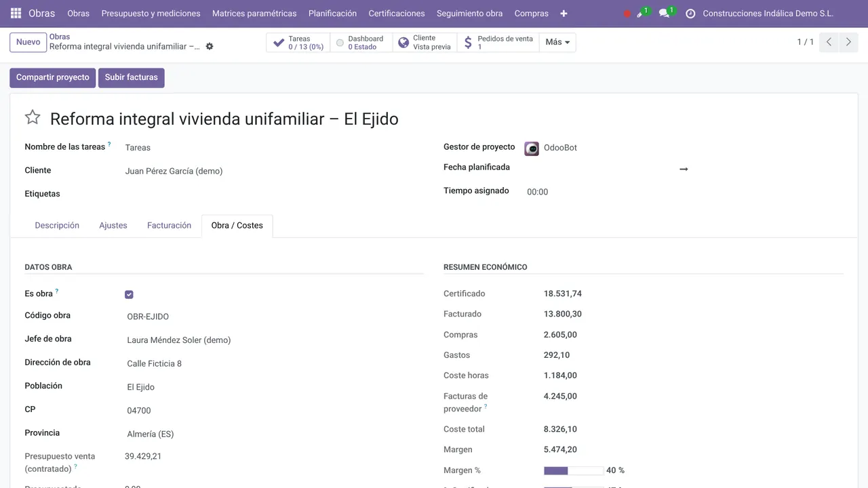The height and width of the screenshot is (488, 868).
Task: Show help for Nombre de las tareas
Action: (109, 144)
